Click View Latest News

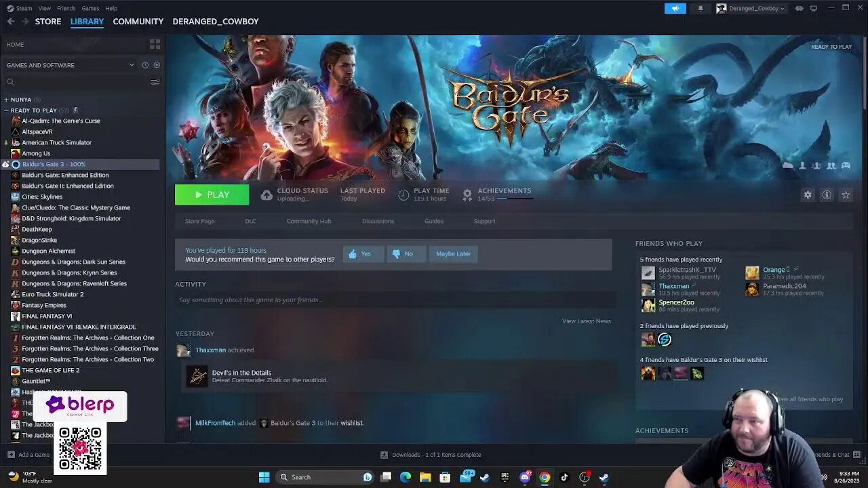[587, 321]
